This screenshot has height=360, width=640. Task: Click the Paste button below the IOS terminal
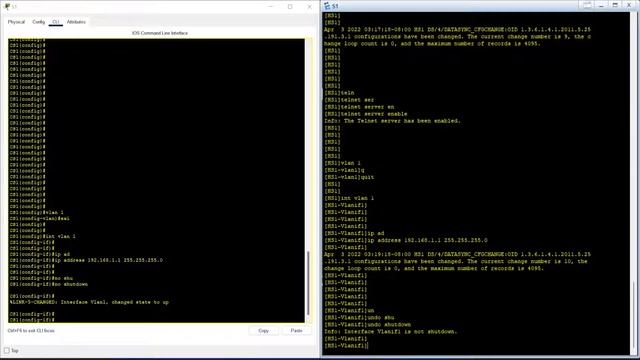coord(296,331)
